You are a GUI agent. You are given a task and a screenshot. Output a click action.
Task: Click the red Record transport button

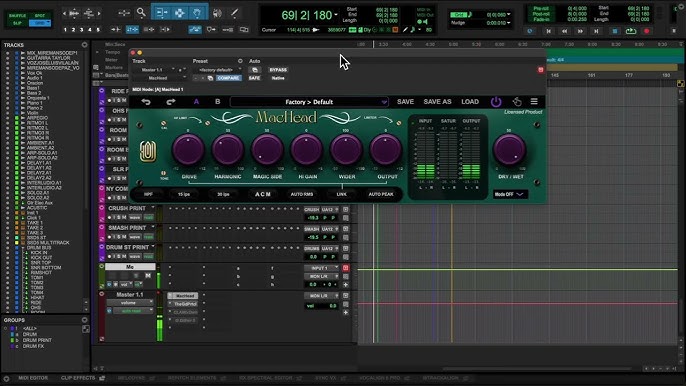click(x=647, y=31)
